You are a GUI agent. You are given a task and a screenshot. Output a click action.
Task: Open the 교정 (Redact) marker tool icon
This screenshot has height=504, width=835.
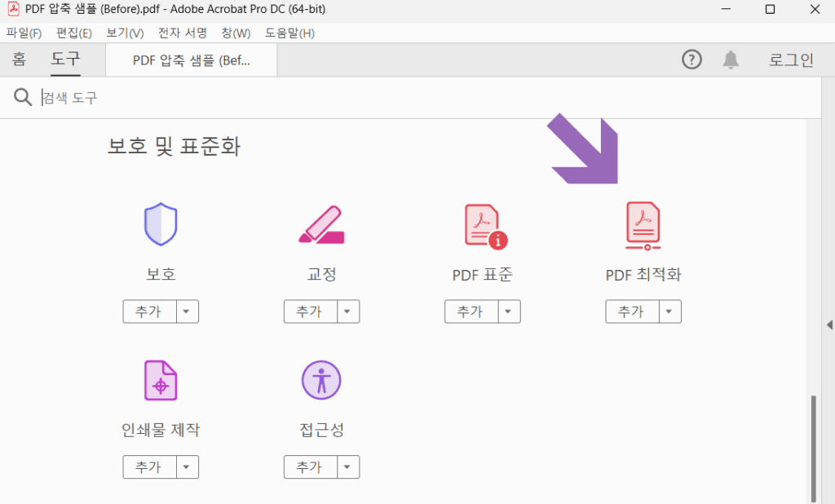pyautogui.click(x=321, y=224)
